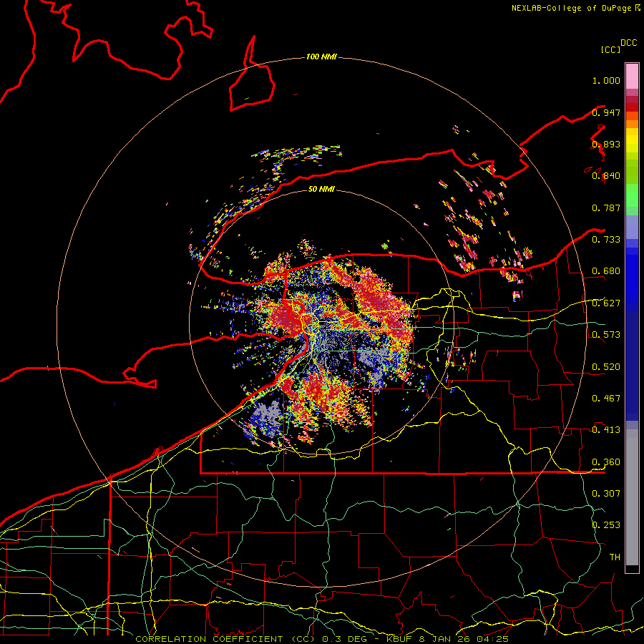Select the 1.000 legend value
This screenshot has width=644, height=644.
click(606, 80)
